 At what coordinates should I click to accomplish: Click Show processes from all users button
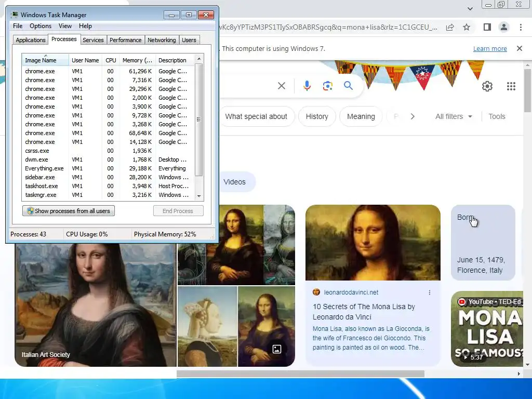pyautogui.click(x=69, y=211)
